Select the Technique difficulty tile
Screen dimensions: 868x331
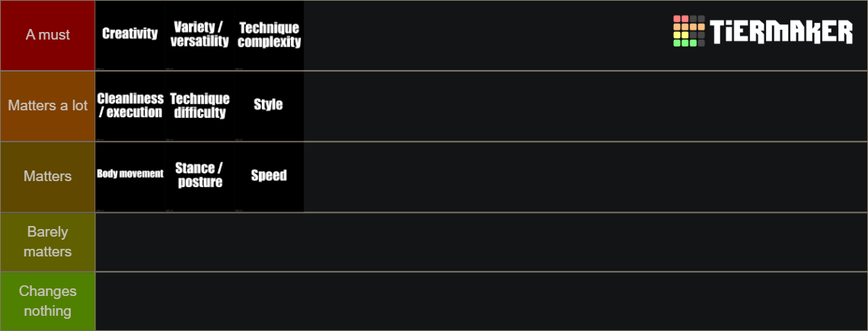tap(199, 107)
